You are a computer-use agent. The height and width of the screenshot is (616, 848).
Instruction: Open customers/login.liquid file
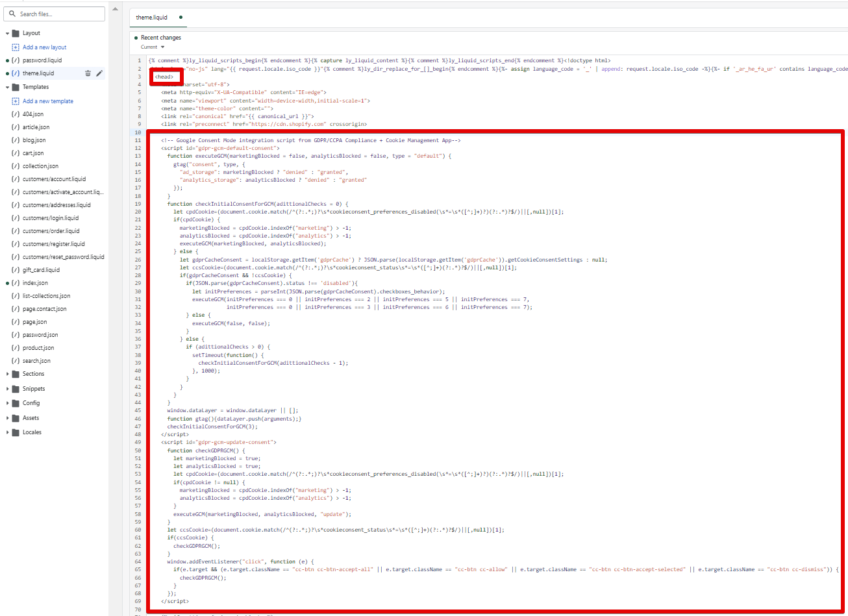pos(51,218)
